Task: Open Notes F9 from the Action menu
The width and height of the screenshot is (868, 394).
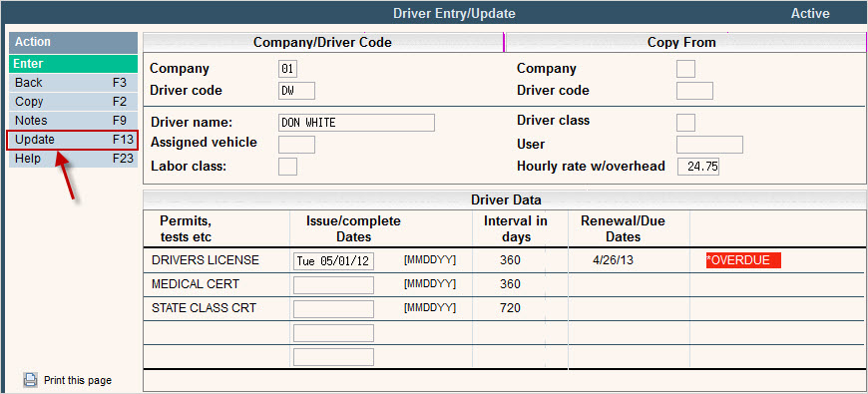Action: click(73, 120)
